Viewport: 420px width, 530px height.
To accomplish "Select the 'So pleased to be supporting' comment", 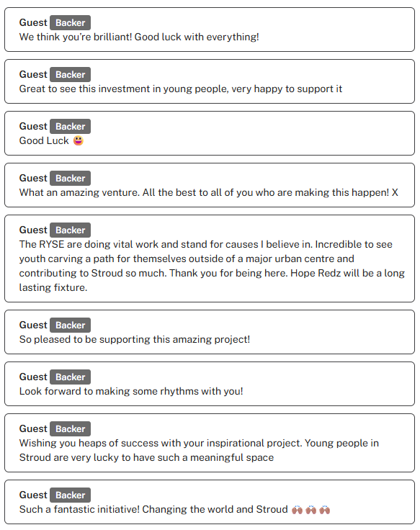I will pyautogui.click(x=135, y=339).
